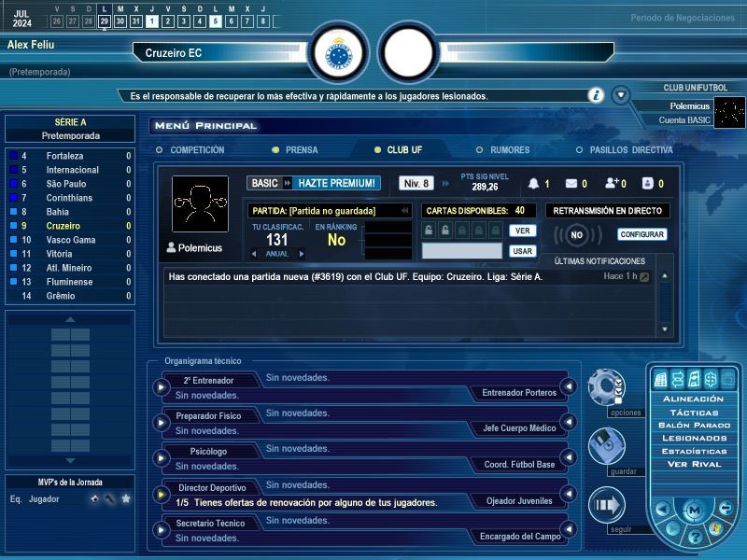Click the blue info icon
The image size is (747, 560).
[x=596, y=95]
